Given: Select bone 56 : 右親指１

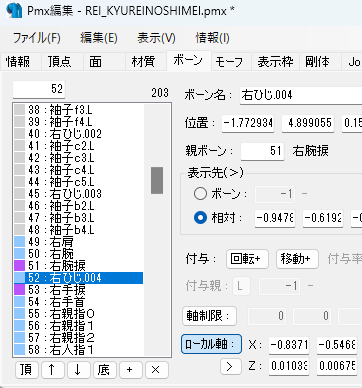Looking at the screenshot, I should (x=79, y=326).
